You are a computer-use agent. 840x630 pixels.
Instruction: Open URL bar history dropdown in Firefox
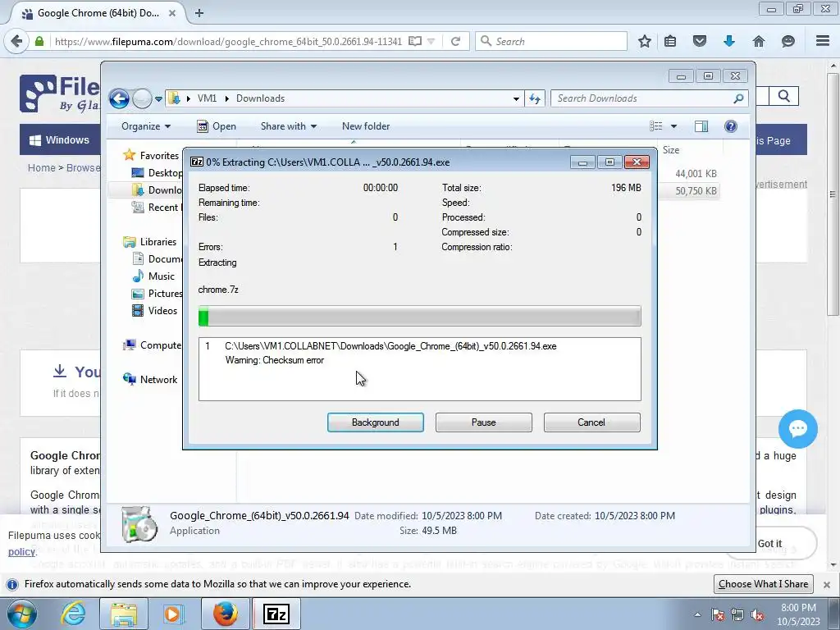point(431,41)
